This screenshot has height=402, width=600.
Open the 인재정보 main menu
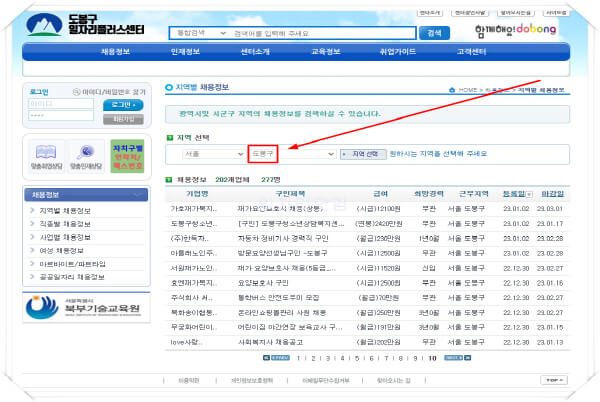pos(186,52)
